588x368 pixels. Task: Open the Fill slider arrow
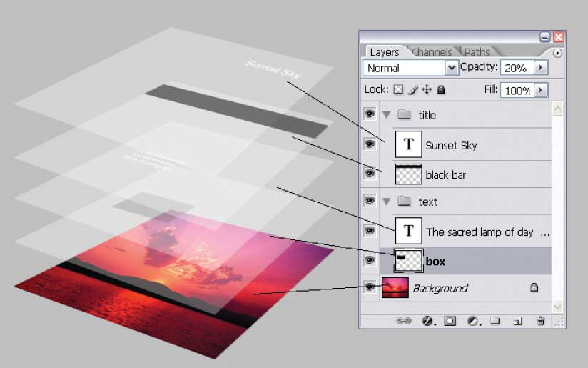(x=540, y=90)
